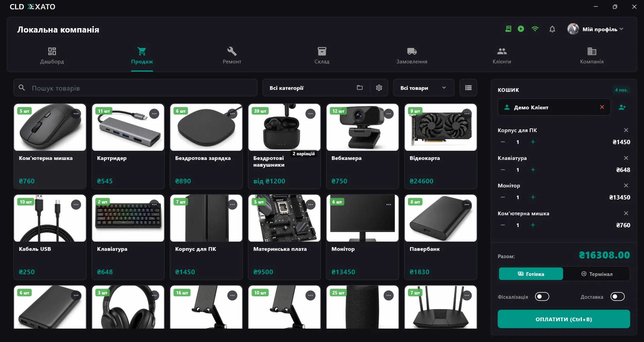This screenshot has width=644, height=342.
Task: Remove Клавіатура from cart
Action: click(626, 158)
